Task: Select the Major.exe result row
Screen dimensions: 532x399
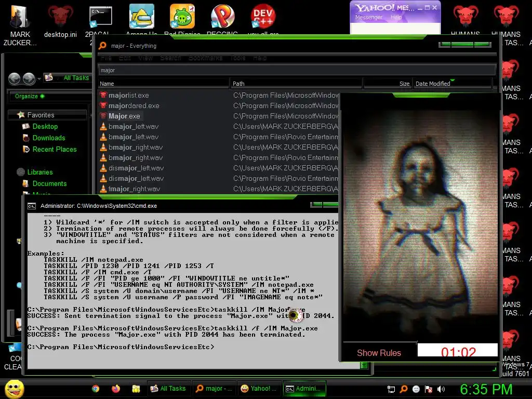Action: point(219,116)
